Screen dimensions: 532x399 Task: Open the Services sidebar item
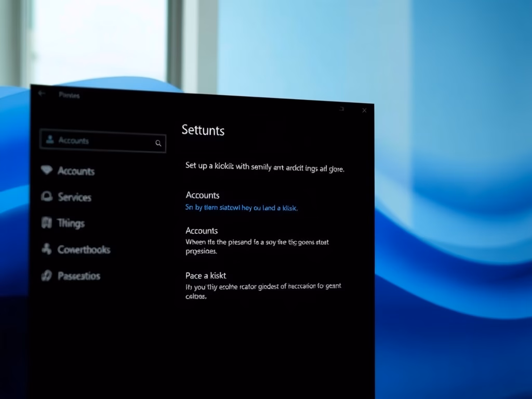click(74, 197)
